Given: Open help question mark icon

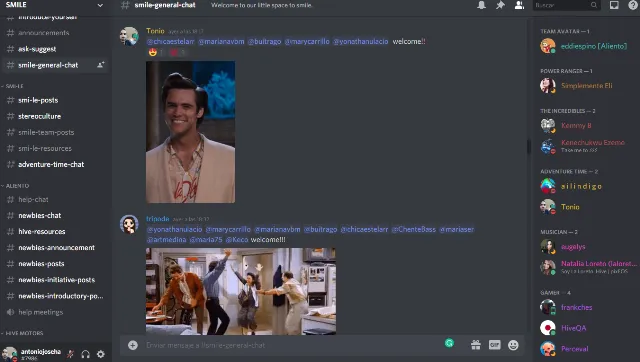Looking at the screenshot, I should click(633, 5).
